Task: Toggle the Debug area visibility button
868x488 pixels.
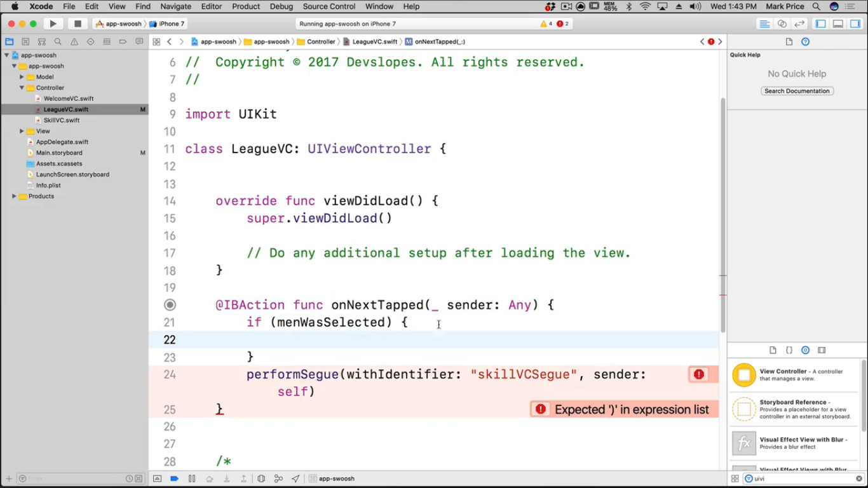Action: point(838,24)
